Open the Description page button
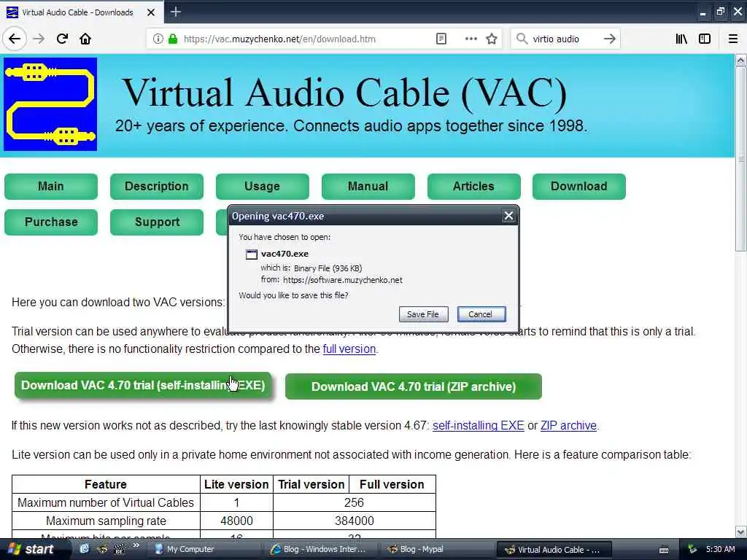Screen dimensions: 747x560 [157, 186]
